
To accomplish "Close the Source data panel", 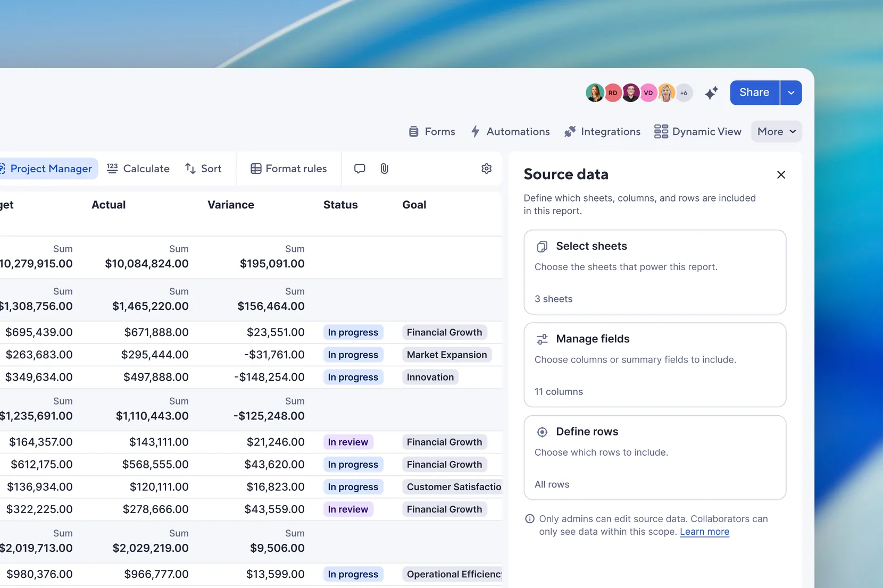I will pyautogui.click(x=781, y=175).
